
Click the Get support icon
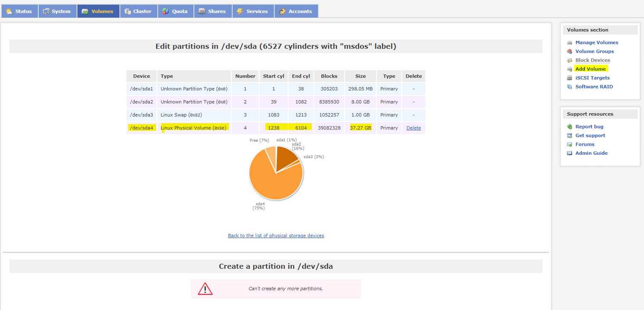point(570,135)
